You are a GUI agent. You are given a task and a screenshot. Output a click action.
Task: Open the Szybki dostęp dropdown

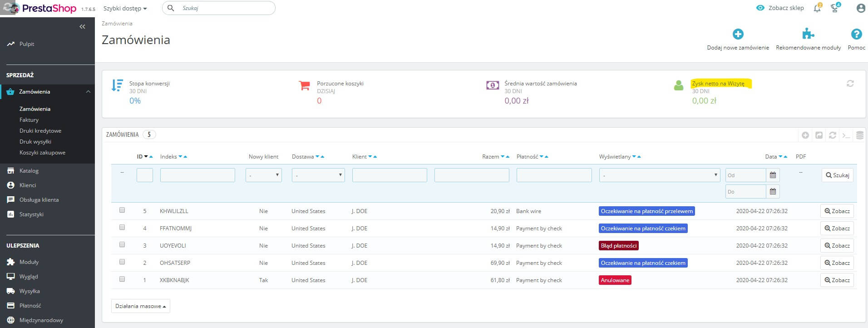[x=125, y=8]
